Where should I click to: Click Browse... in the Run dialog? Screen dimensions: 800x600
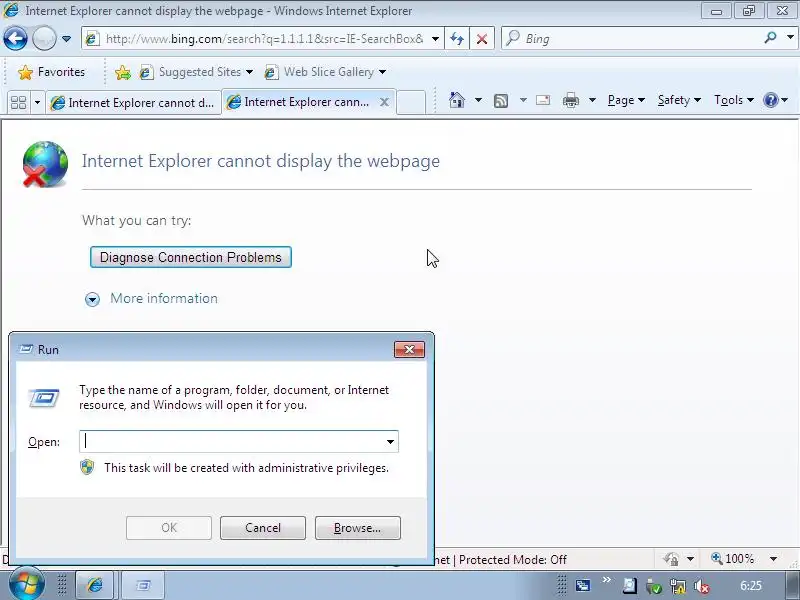click(358, 528)
